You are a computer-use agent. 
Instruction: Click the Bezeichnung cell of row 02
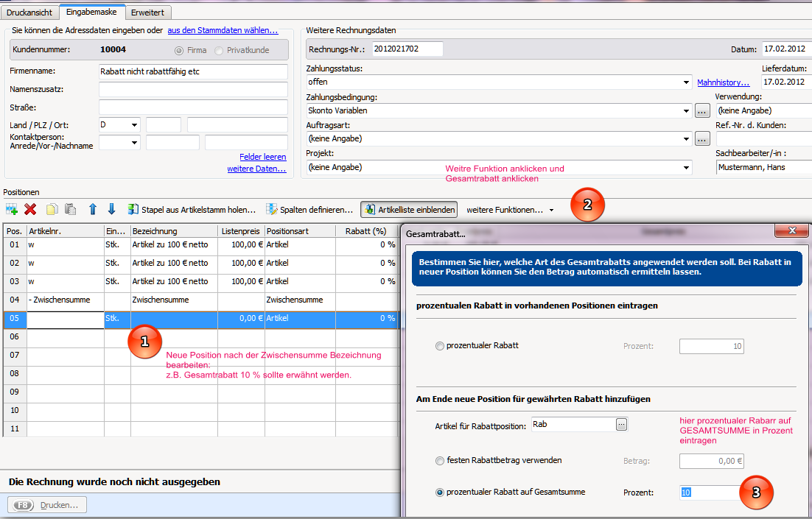tap(174, 264)
